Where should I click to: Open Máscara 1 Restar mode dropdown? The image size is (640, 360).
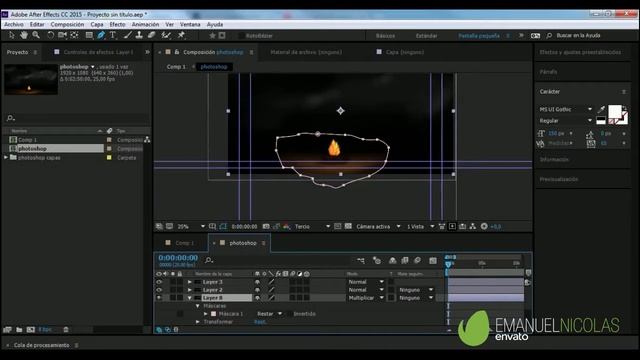tap(269, 314)
